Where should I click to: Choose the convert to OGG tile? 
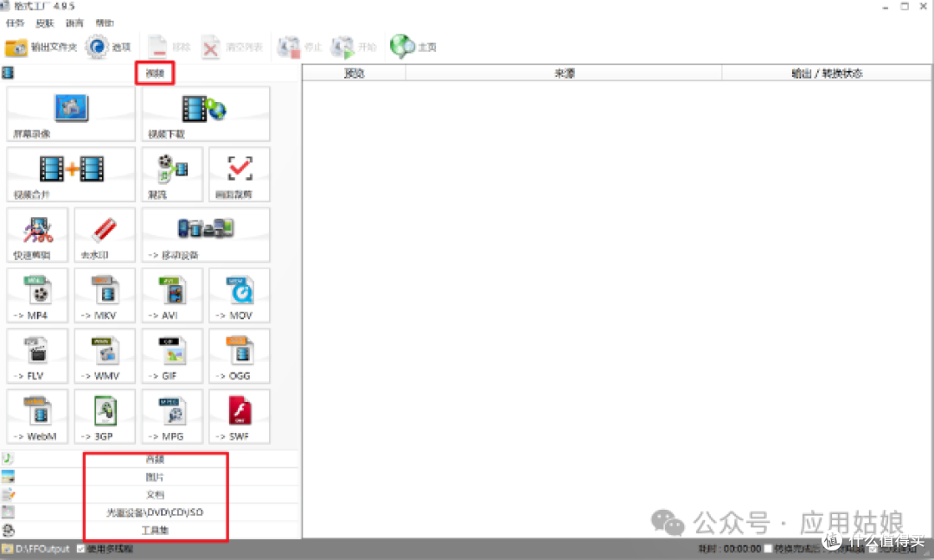click(x=240, y=356)
